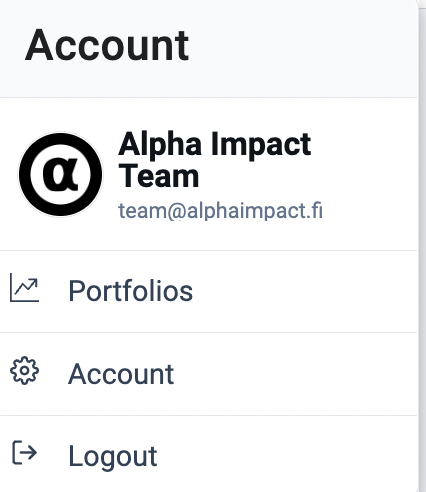Sign out using the exit arrow icon

[24, 452]
